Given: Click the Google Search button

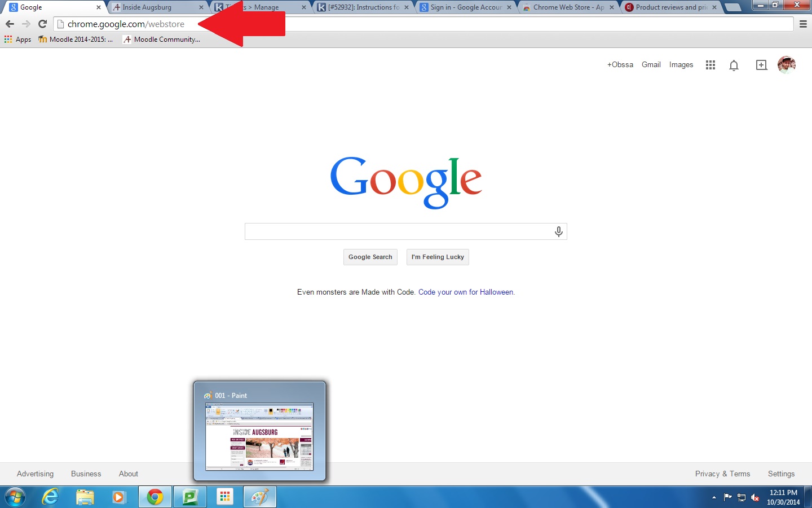Looking at the screenshot, I should coord(370,257).
